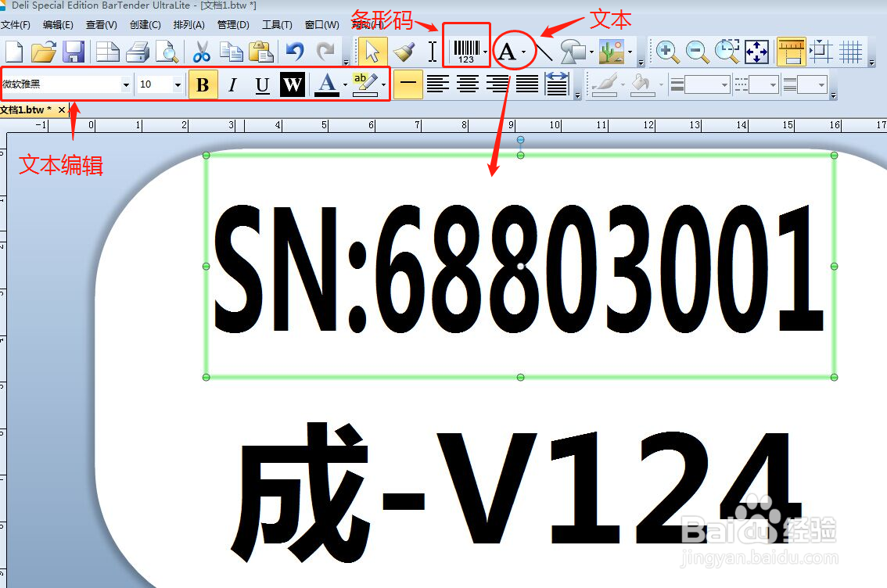Viewport: 887px width, 588px height.
Task: Activate the format painter brush
Action: [x=404, y=52]
